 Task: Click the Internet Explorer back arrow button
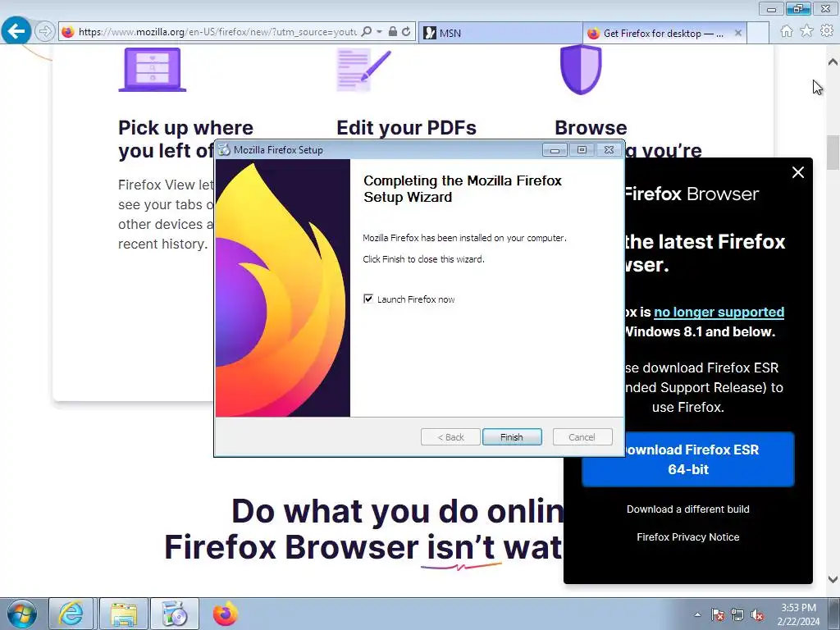[x=16, y=31]
